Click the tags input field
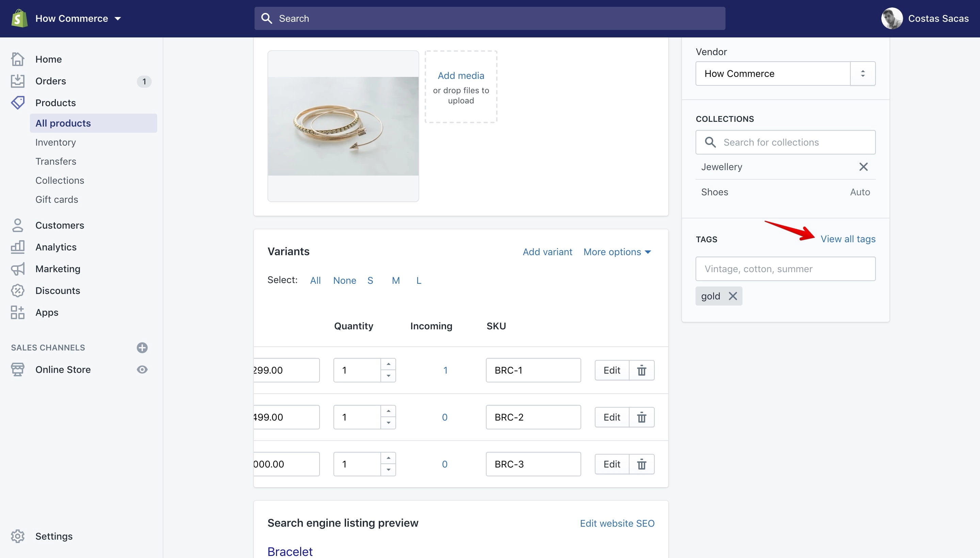 click(x=785, y=269)
